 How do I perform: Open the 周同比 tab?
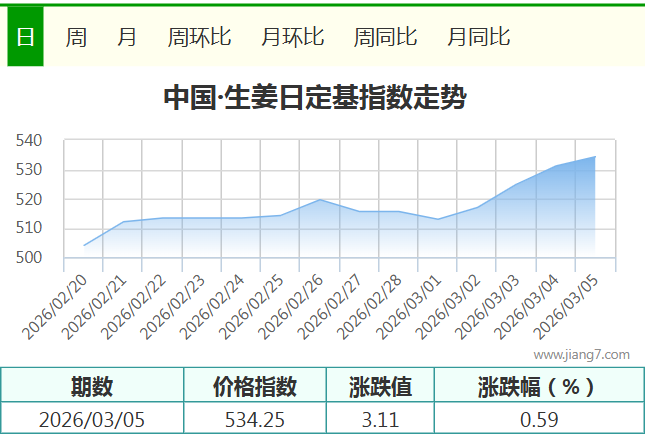click(386, 37)
